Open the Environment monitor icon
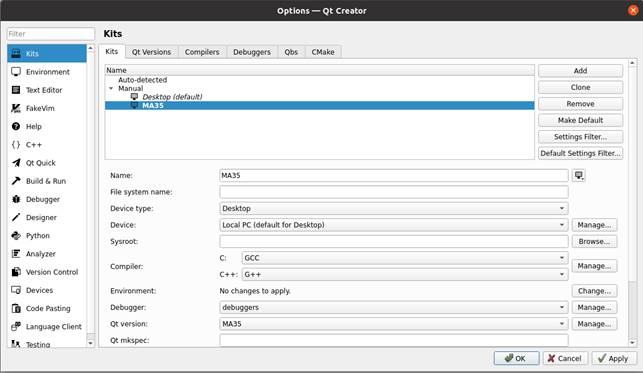This screenshot has width=643, height=373. (16, 72)
